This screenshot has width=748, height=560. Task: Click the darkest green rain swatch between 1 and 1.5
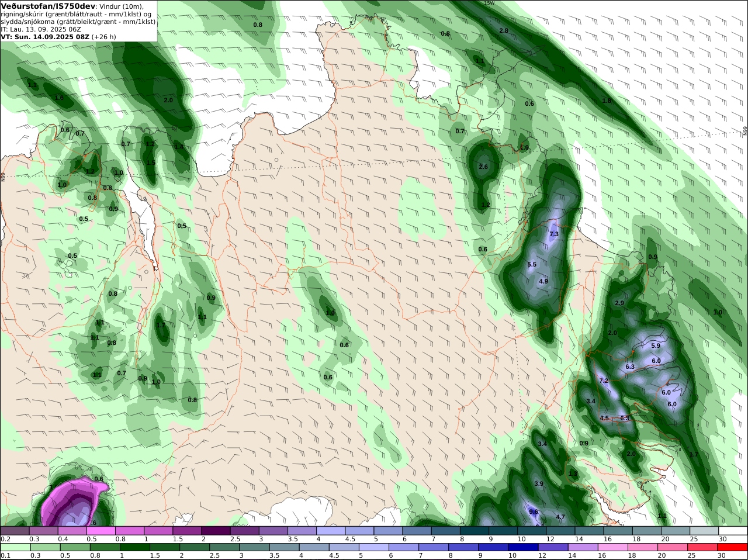[134, 547]
